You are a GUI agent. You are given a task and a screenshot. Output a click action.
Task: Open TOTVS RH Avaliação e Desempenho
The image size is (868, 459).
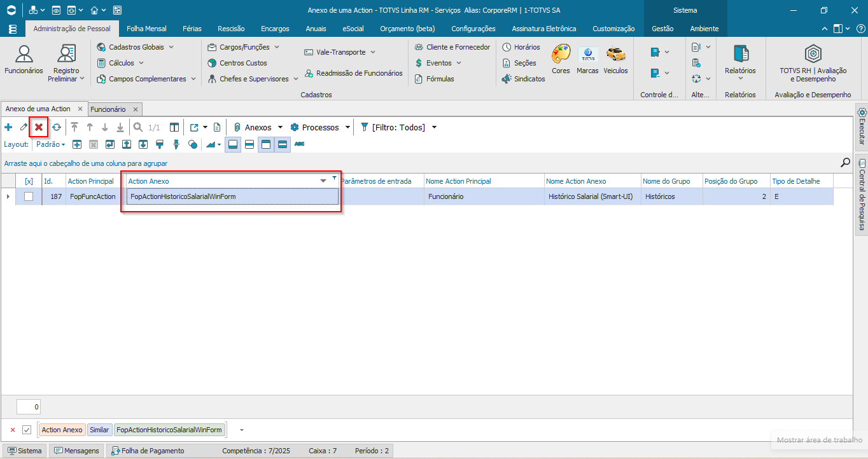click(x=813, y=64)
